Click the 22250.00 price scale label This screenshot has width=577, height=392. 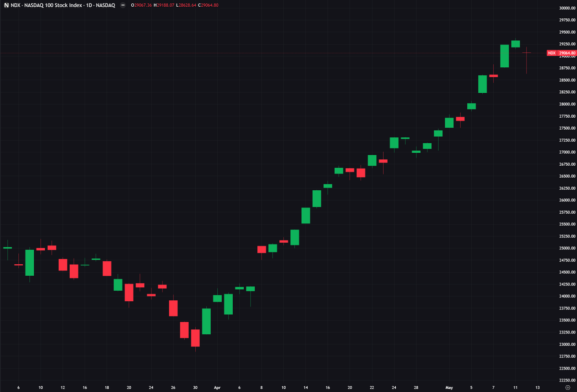567,380
